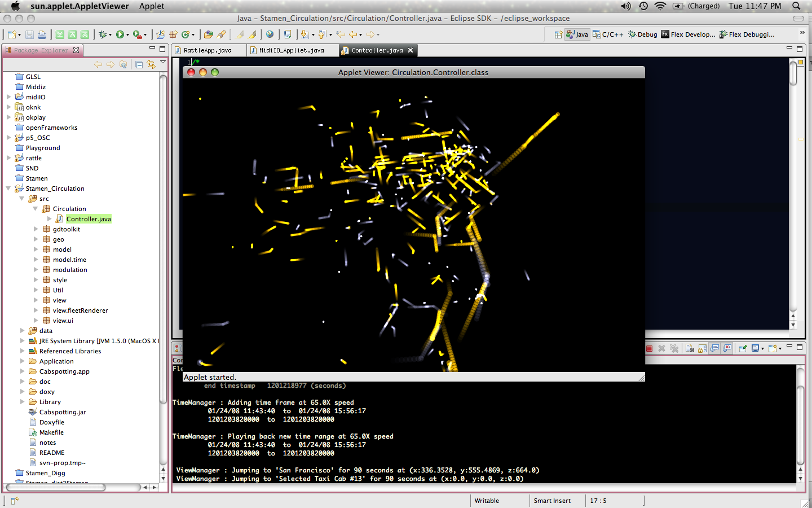The width and height of the screenshot is (812, 508).
Task: Click the Print icon in main toolbar
Action: tap(42, 34)
